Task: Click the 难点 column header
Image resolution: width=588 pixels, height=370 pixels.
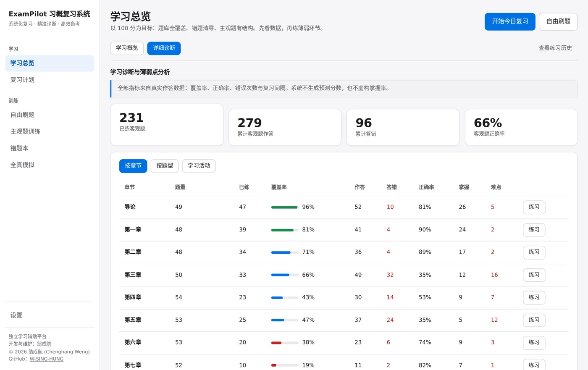Action: coord(496,187)
